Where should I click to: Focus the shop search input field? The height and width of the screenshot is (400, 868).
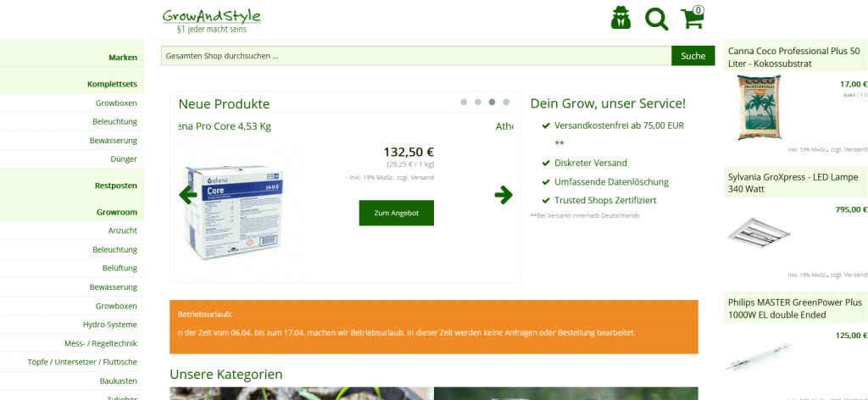point(416,56)
